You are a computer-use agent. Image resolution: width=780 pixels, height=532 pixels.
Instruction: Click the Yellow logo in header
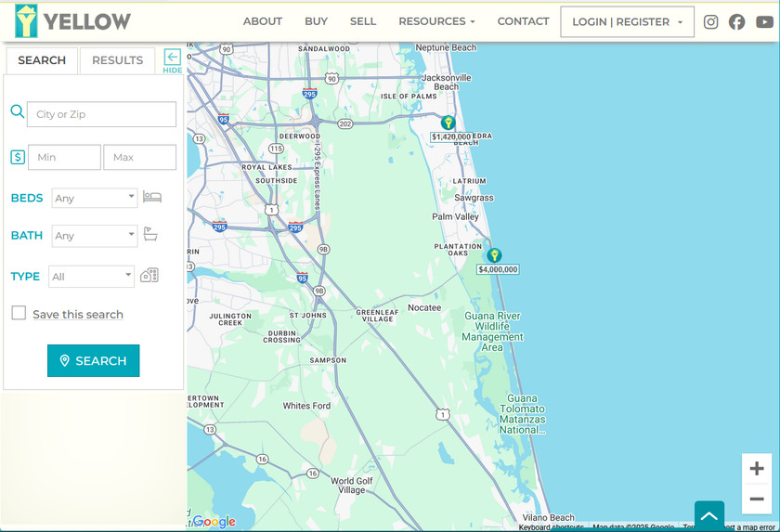pos(73,21)
